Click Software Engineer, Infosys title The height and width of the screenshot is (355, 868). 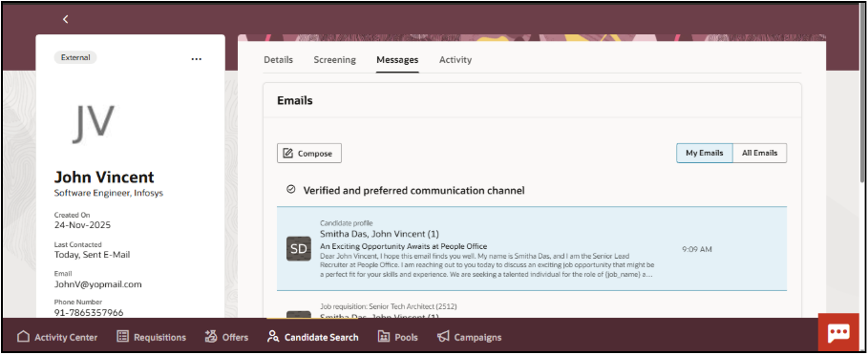point(109,193)
